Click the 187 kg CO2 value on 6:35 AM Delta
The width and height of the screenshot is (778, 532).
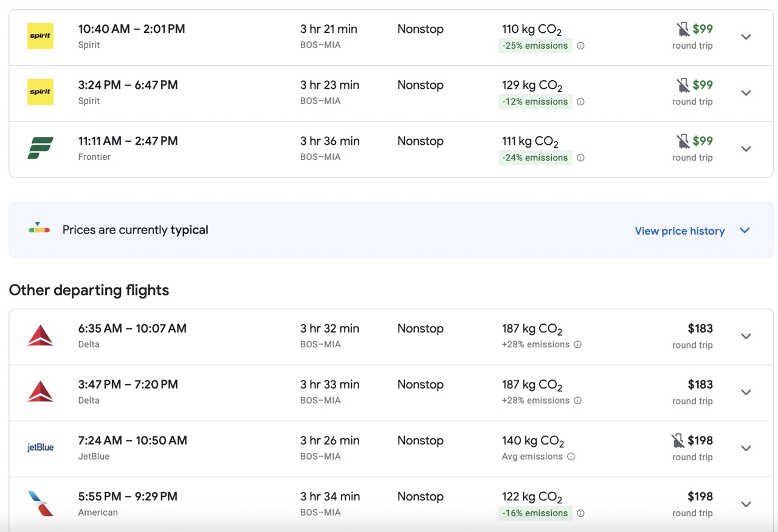pyautogui.click(x=532, y=329)
